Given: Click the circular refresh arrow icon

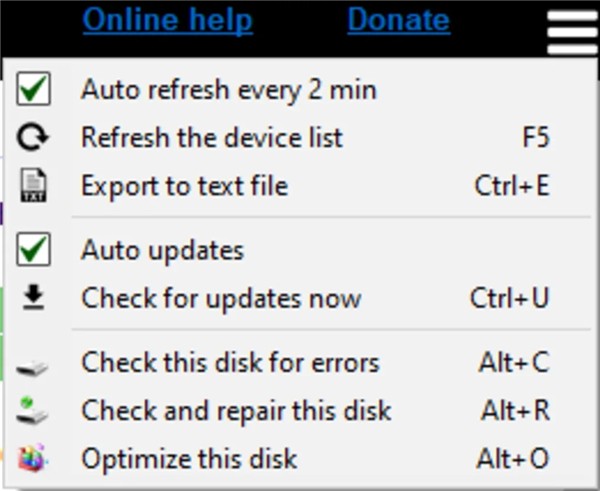Looking at the screenshot, I should [x=33, y=137].
